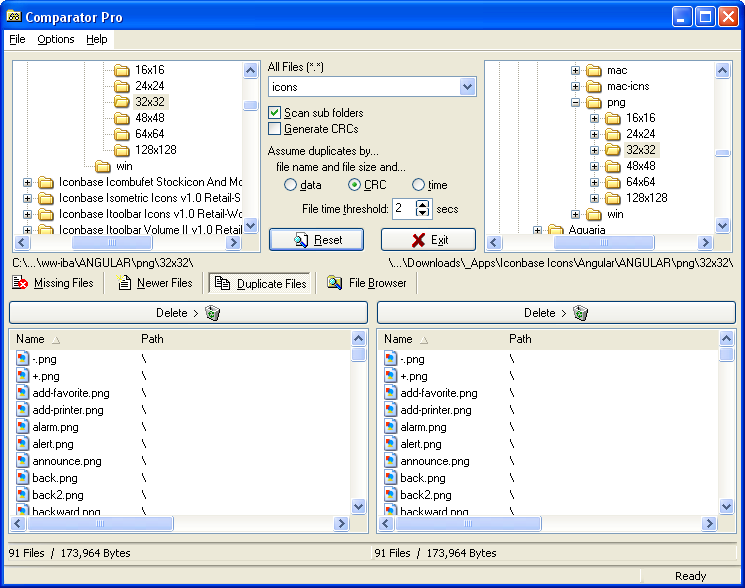Image resolution: width=745 pixels, height=588 pixels.
Task: Click the -.png file icon in left list
Action: [x=22, y=359]
